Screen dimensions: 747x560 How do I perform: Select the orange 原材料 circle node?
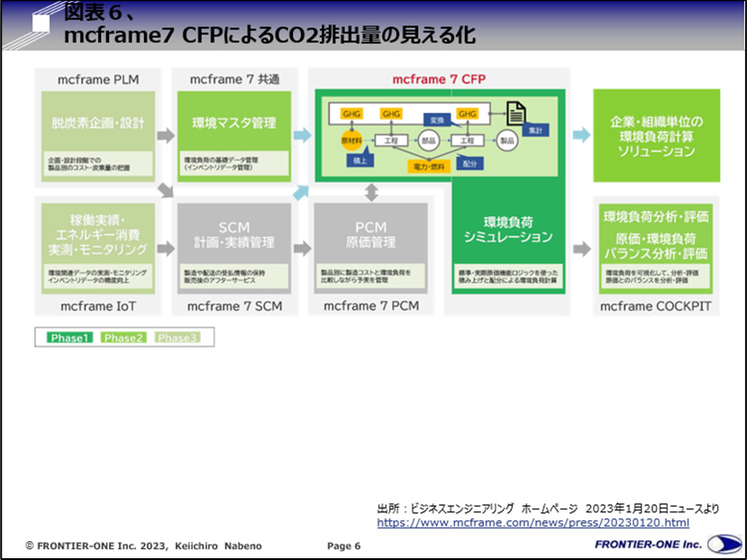point(351,140)
